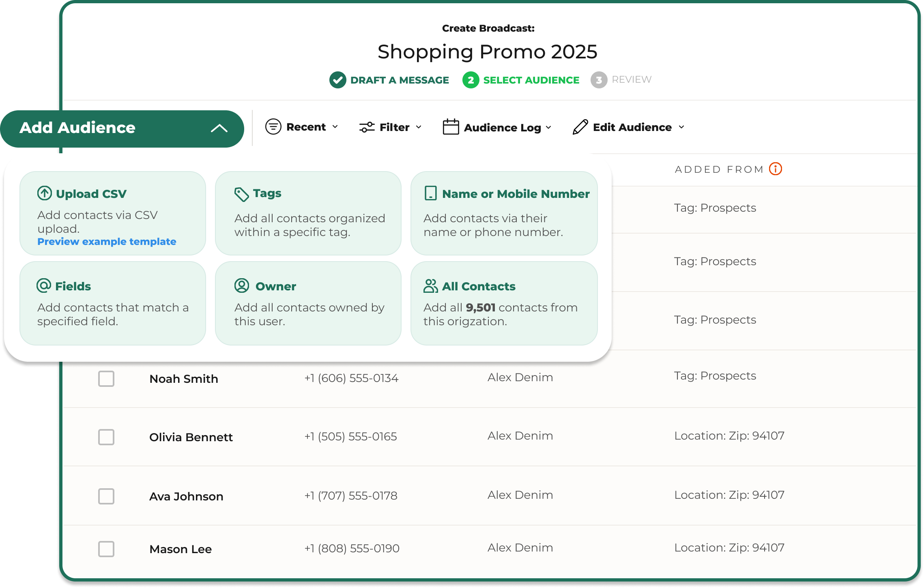
Task: Click the Edit Audience pencil icon
Action: [x=580, y=127]
